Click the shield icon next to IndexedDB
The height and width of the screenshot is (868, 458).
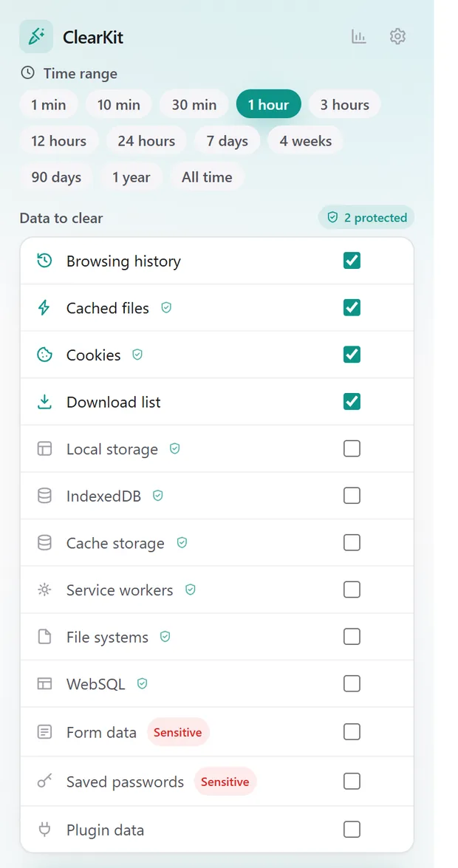[158, 496]
